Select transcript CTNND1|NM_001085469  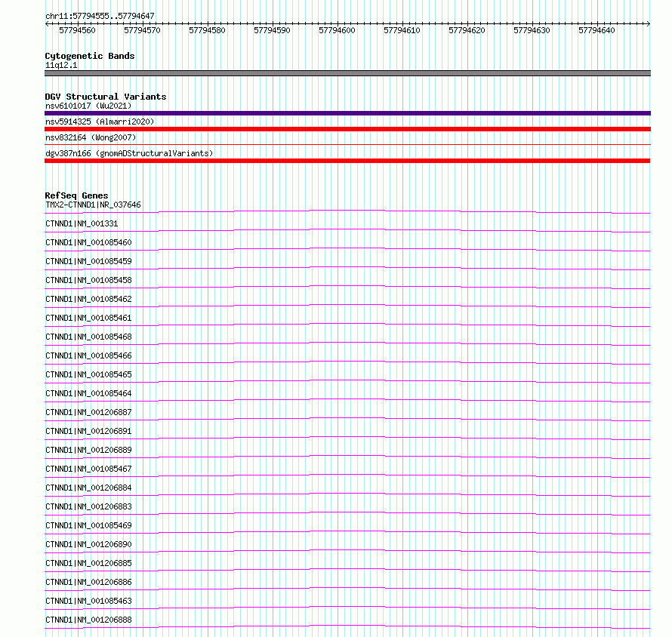click(88, 525)
